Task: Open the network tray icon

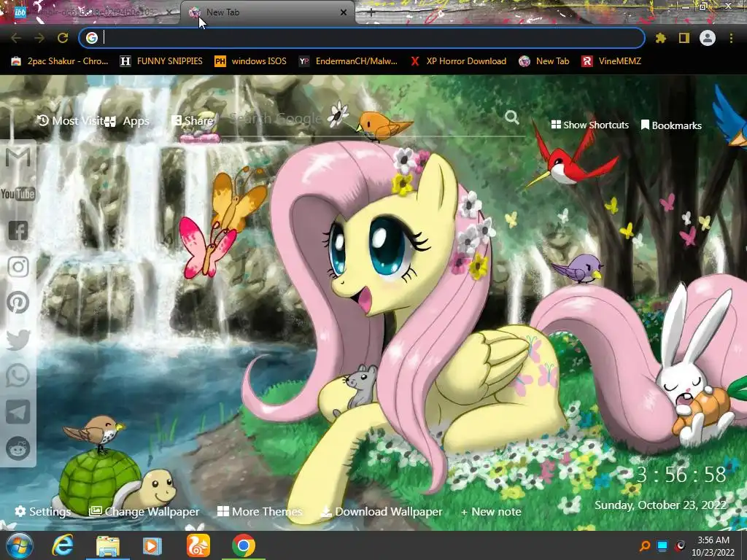Action: tap(662, 545)
